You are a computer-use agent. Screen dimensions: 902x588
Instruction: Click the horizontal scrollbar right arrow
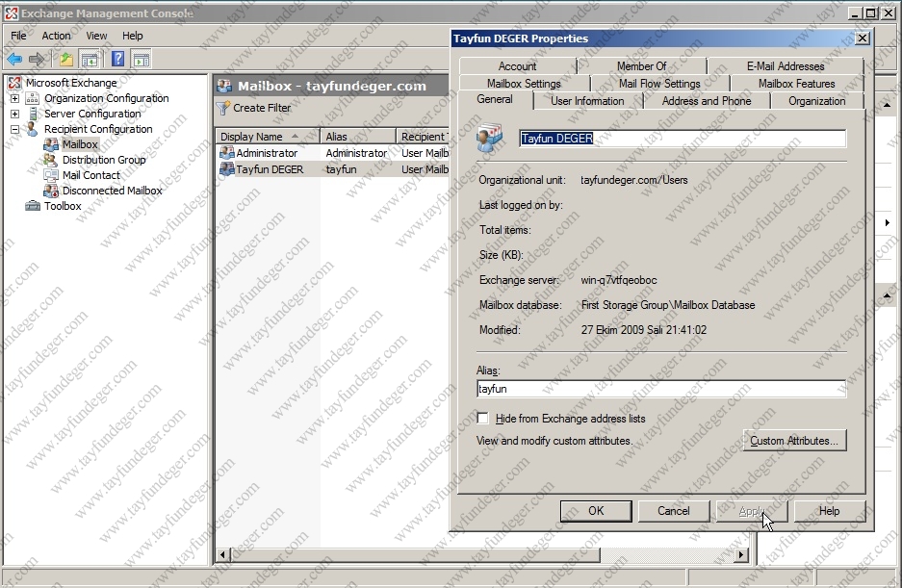[741, 554]
